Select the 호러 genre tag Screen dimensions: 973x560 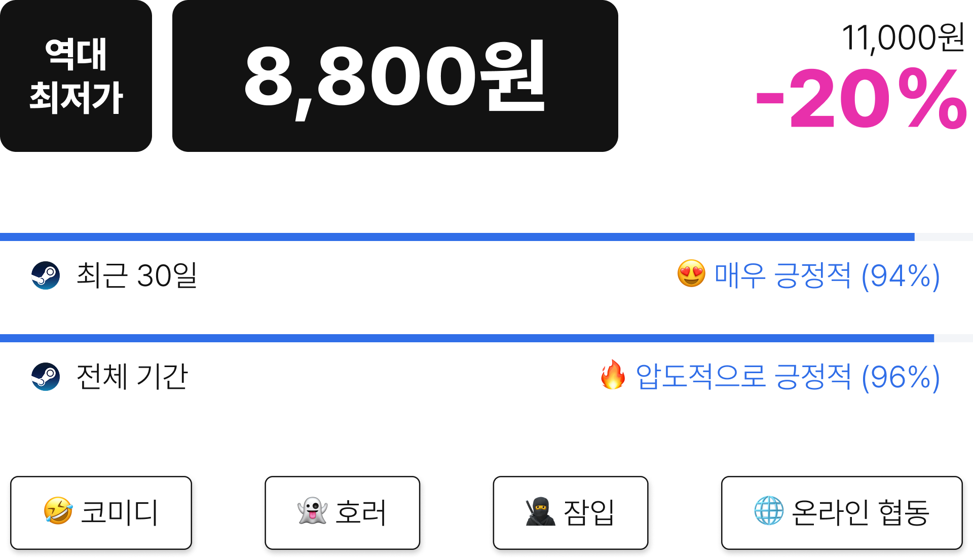click(342, 512)
